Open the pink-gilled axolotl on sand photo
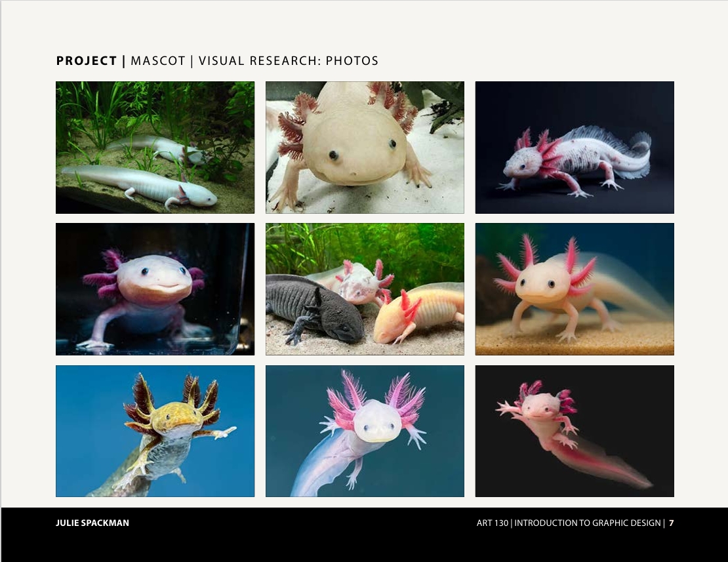The width and height of the screenshot is (728, 562). pos(575,289)
